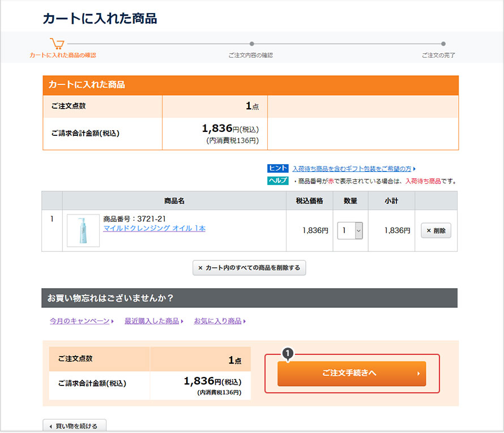The width and height of the screenshot is (504, 433).
Task: Click the numbered ① circle above checkout button
Action: [x=288, y=352]
